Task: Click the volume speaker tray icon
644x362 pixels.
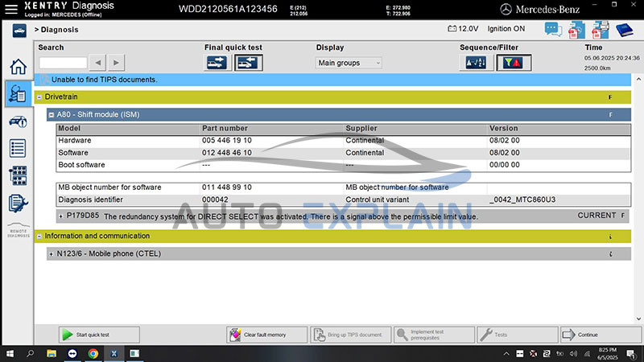Action: click(573, 354)
